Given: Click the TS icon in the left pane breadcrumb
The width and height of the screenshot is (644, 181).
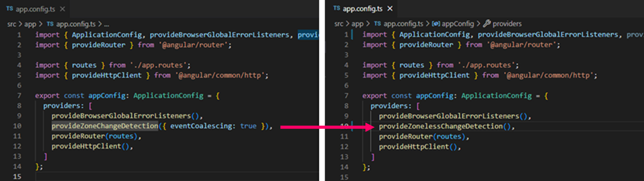Looking at the screenshot, I should pyautogui.click(x=50, y=24).
